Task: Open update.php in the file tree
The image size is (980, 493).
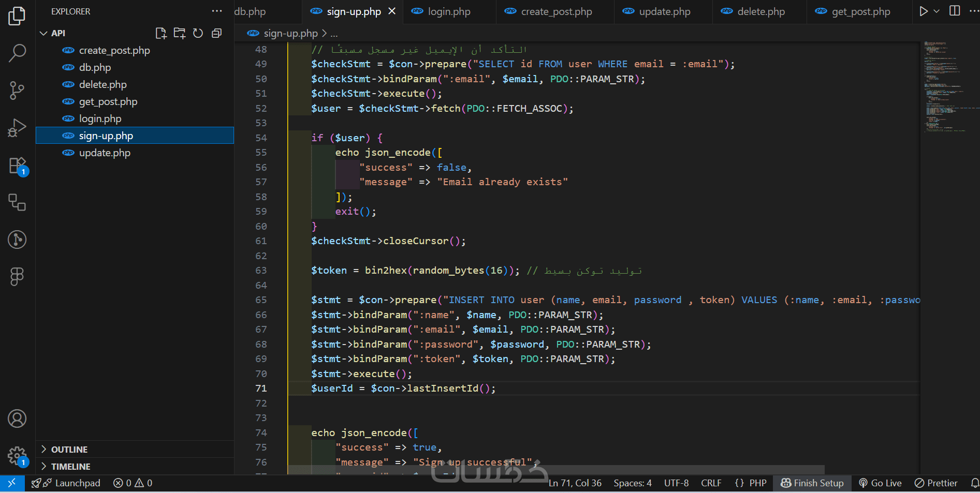Action: click(x=135, y=153)
